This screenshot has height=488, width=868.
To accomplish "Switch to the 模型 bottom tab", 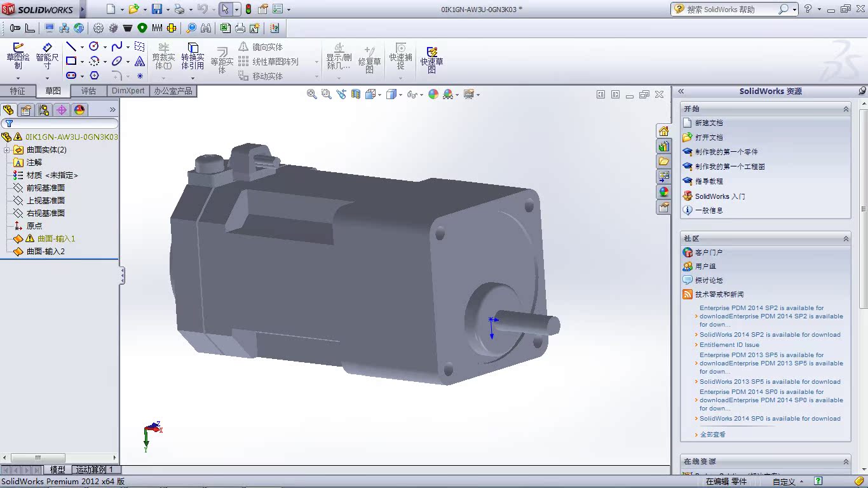I will click(57, 470).
